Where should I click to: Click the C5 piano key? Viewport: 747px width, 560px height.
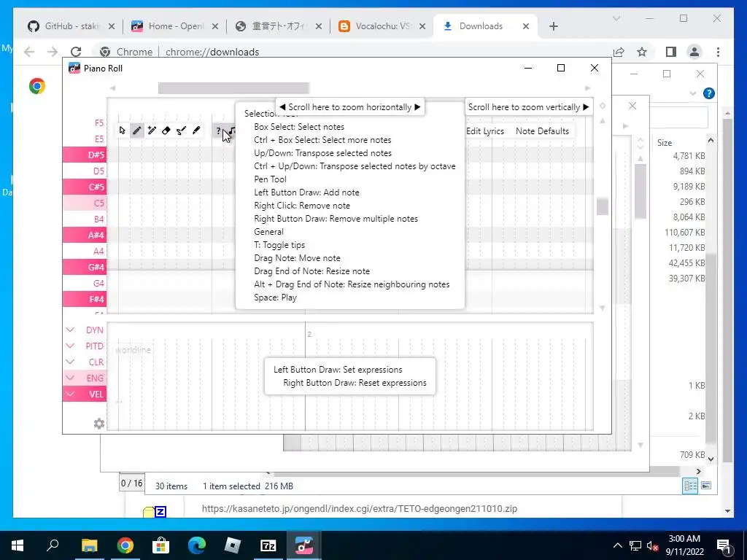[x=85, y=203]
